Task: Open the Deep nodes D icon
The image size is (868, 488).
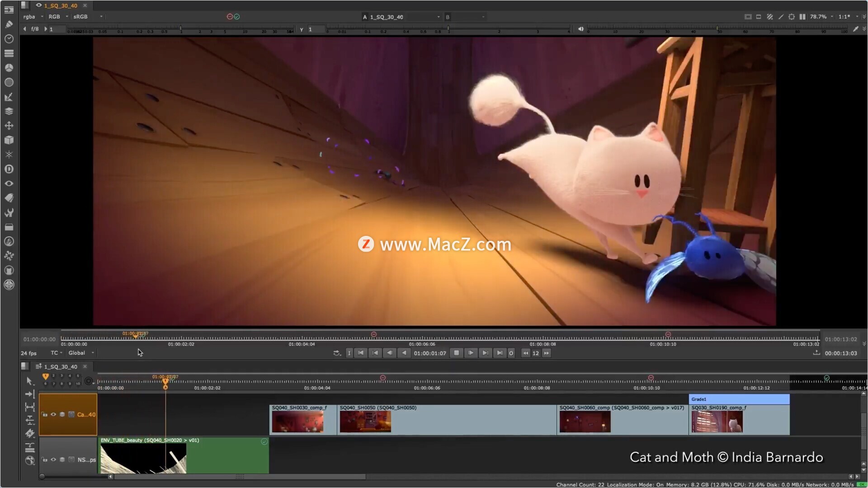Action: click(x=9, y=169)
